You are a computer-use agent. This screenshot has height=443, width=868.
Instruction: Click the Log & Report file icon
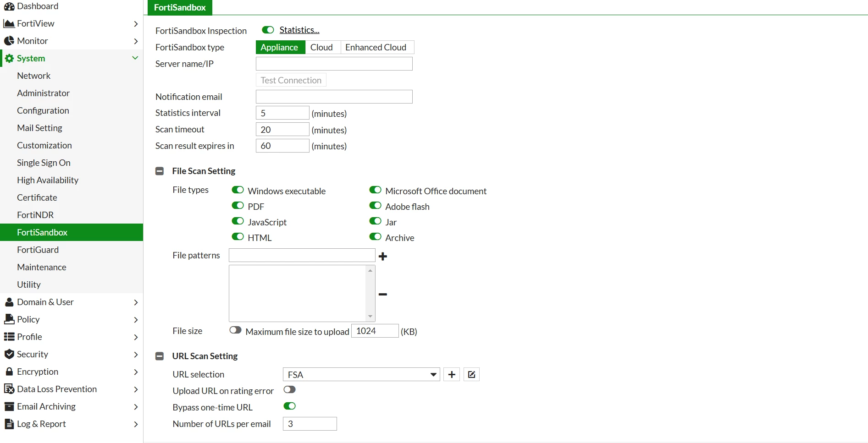coord(9,424)
